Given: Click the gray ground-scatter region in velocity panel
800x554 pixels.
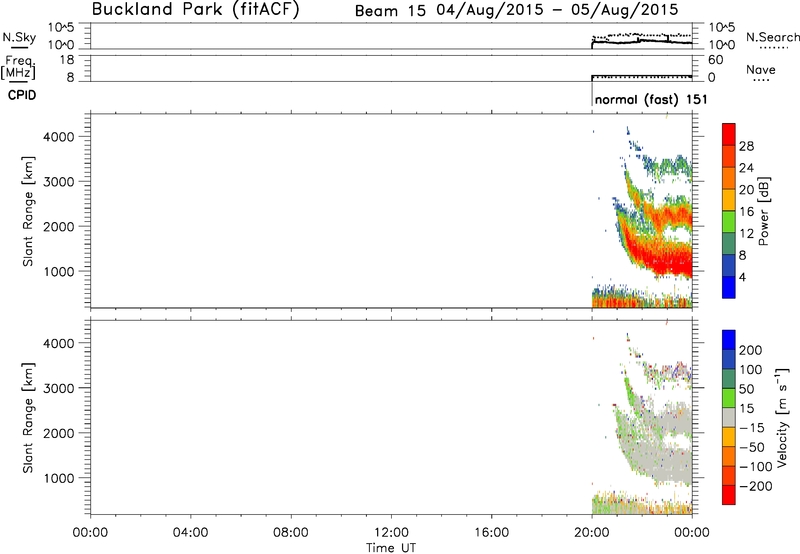Looking at the screenshot, I should coord(666,462).
